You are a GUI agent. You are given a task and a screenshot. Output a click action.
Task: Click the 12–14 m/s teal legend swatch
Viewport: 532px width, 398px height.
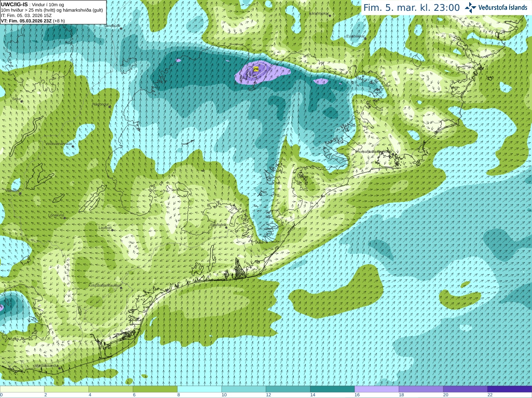click(x=288, y=389)
